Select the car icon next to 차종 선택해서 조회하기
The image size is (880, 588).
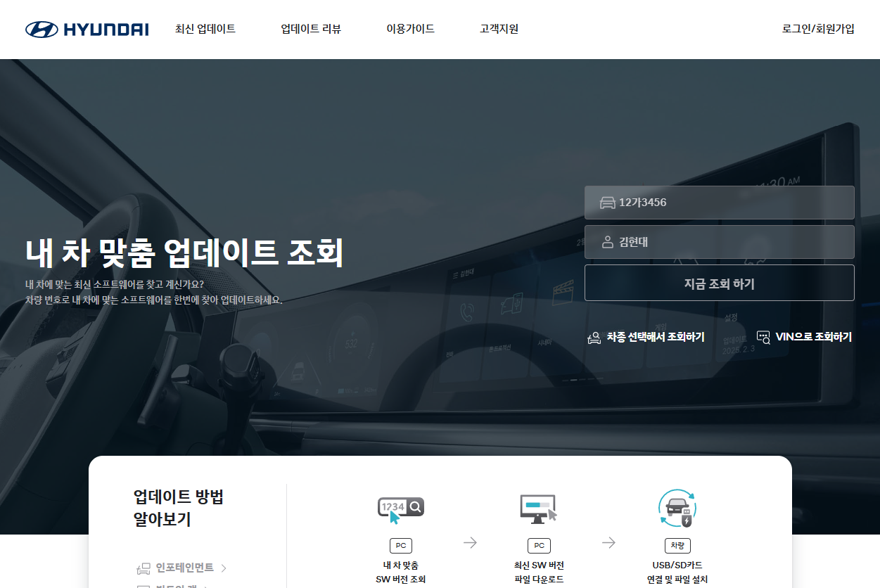pos(593,337)
